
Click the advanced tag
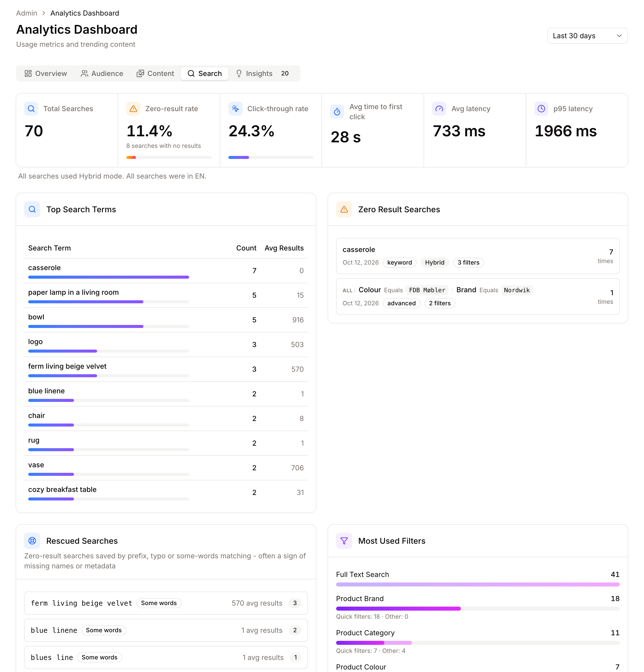[401, 303]
